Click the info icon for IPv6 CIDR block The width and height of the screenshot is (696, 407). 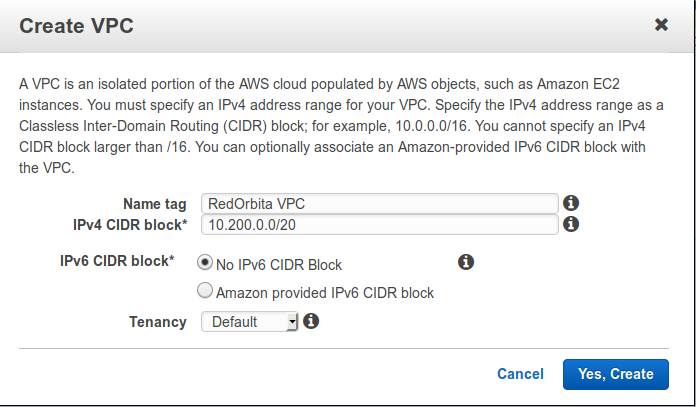point(465,262)
